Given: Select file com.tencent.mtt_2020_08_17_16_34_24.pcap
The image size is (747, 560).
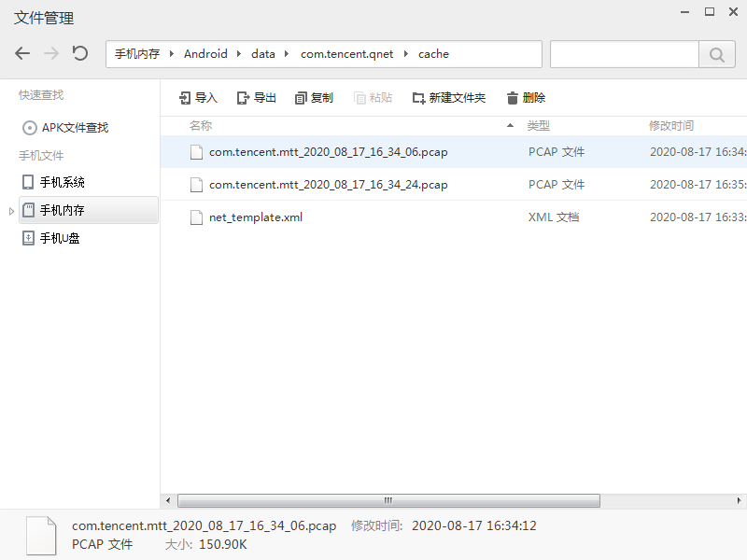Looking at the screenshot, I should [454, 184].
